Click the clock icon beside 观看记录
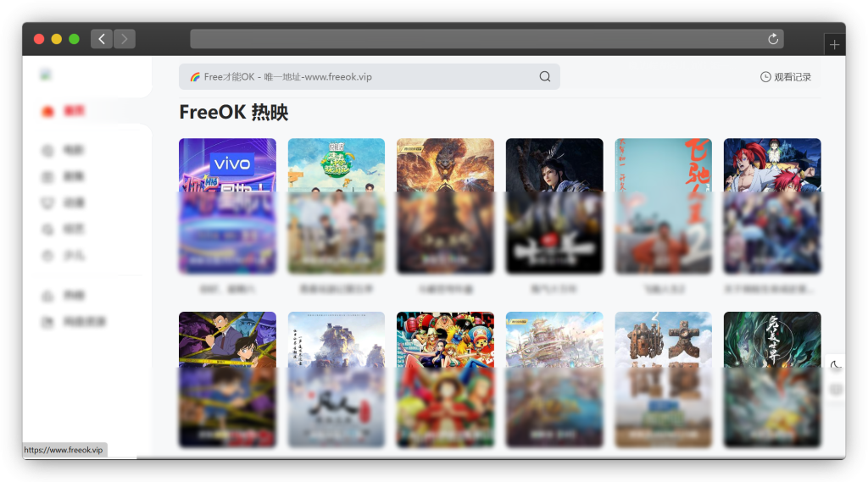 coord(765,77)
